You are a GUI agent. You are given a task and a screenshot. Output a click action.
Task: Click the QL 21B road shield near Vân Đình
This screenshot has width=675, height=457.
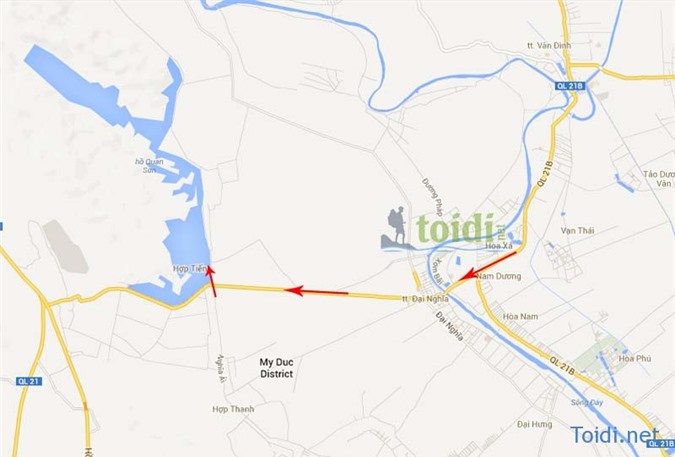point(570,86)
